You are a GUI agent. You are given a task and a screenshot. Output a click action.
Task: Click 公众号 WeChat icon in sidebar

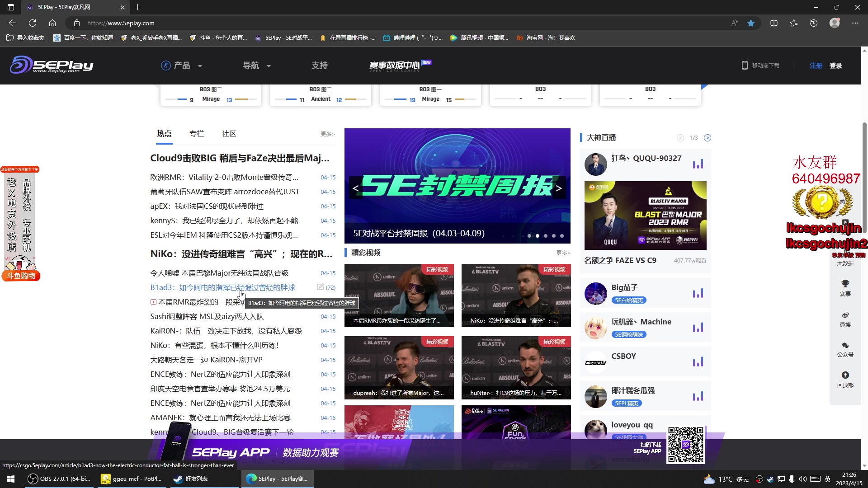[x=845, y=345]
